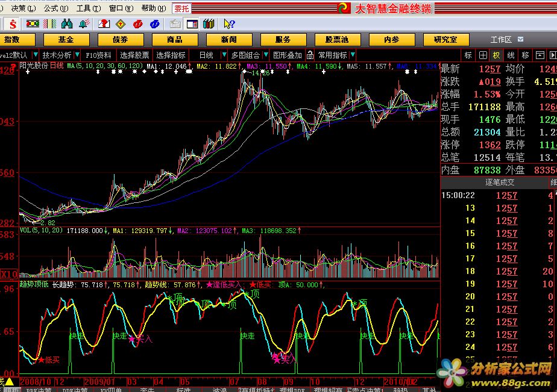Expand the 默认 layout dropdown arrow
This screenshot has height=392, width=557.
(35, 55)
